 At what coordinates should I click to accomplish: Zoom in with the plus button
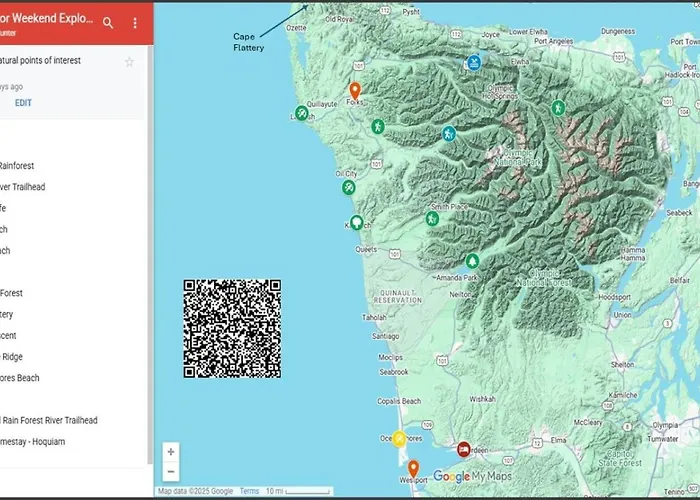171,452
